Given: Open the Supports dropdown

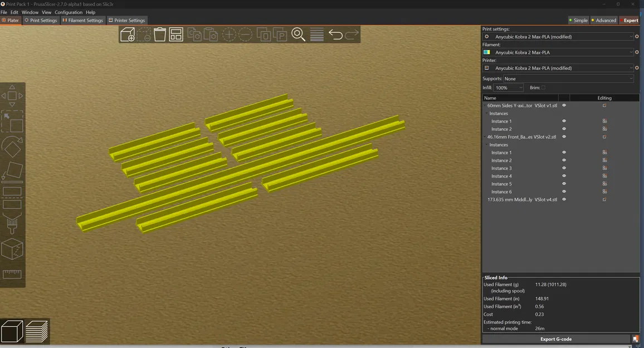Looking at the screenshot, I should click(568, 79).
